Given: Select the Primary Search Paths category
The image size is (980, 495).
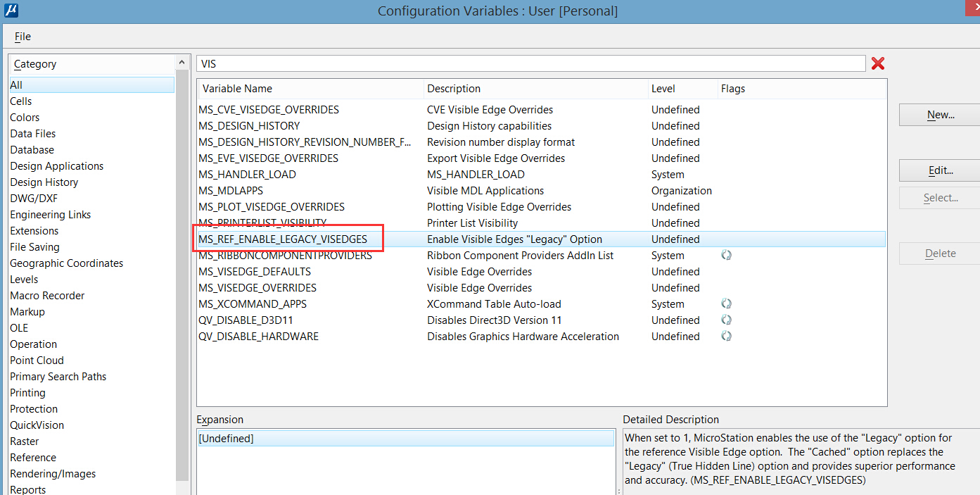Looking at the screenshot, I should tap(58, 377).
